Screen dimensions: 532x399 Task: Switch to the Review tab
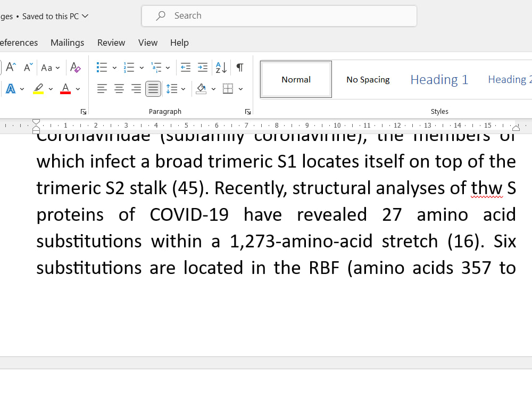click(x=111, y=43)
